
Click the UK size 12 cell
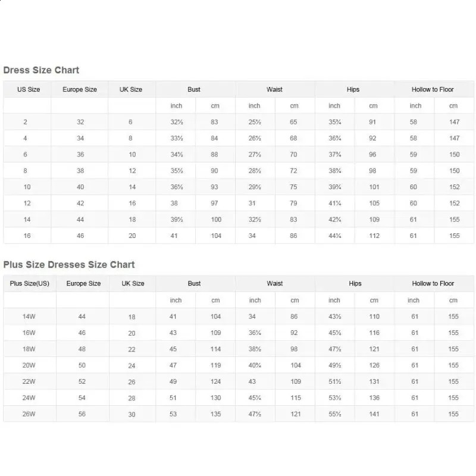[132, 171]
